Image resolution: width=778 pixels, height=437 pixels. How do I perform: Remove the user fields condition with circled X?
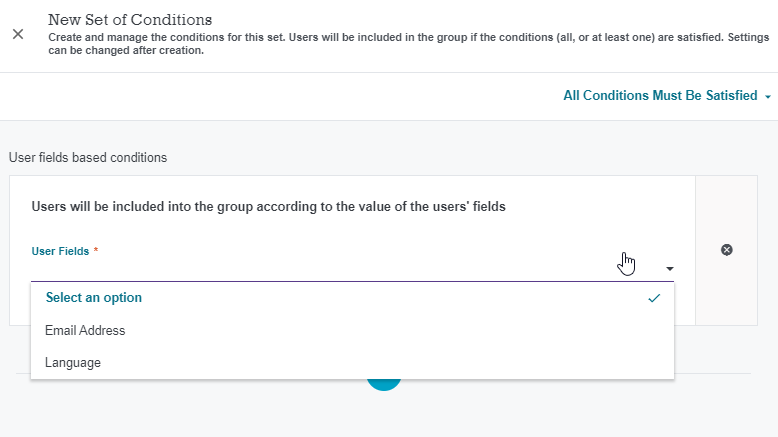726,250
